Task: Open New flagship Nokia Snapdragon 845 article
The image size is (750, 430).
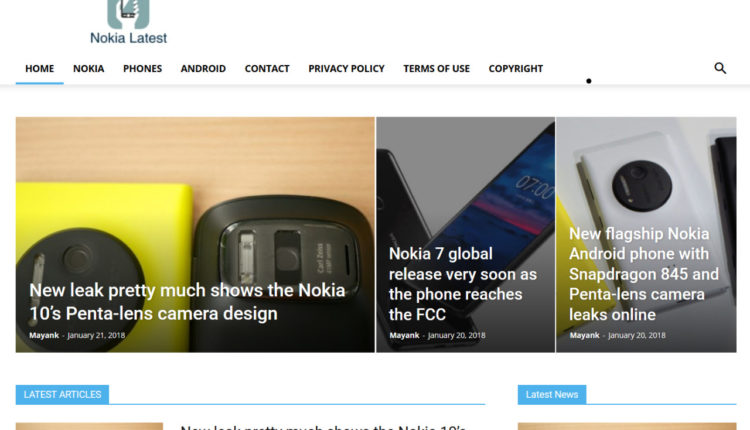Action: pyautogui.click(x=644, y=274)
